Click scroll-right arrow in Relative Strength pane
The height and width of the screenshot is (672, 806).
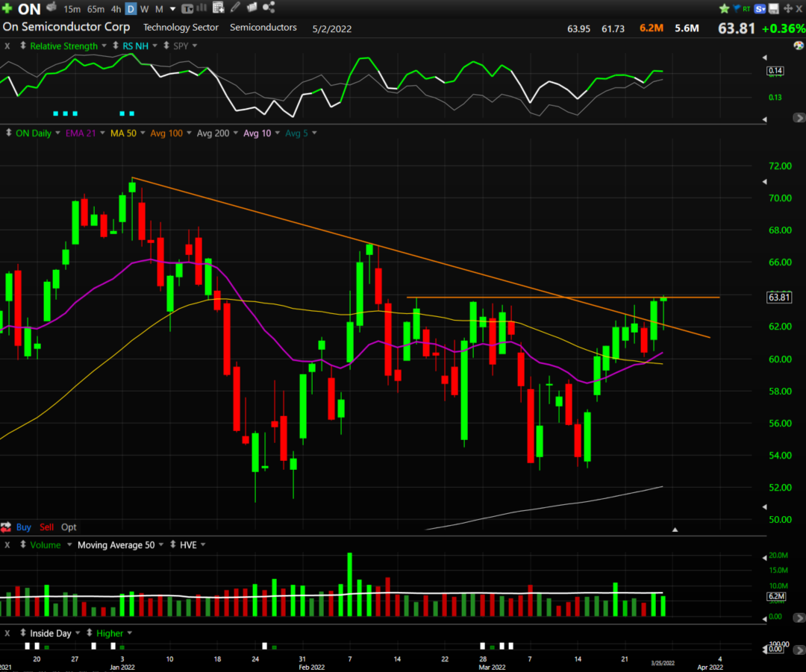click(x=799, y=118)
